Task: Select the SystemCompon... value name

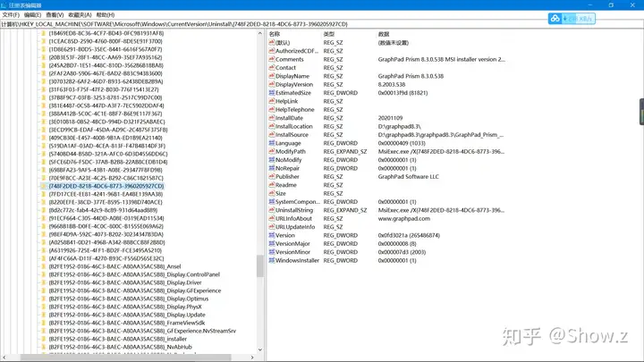Action: (x=297, y=202)
